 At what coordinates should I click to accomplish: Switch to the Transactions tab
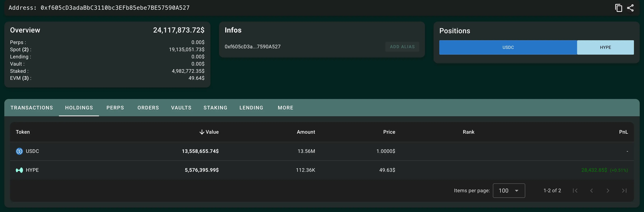(x=32, y=108)
